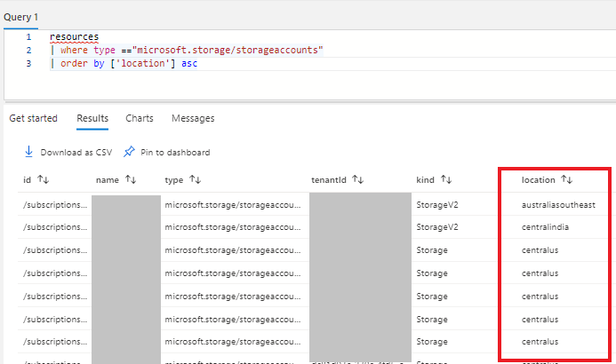Sort results by name column arrows
This screenshot has height=364, width=616.
(x=130, y=180)
